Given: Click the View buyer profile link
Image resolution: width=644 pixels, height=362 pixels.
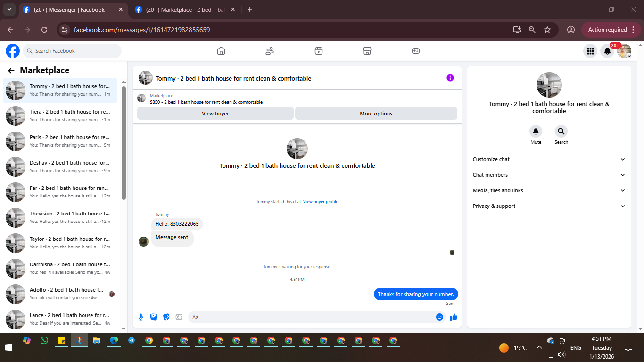Looking at the screenshot, I should click(x=321, y=202).
